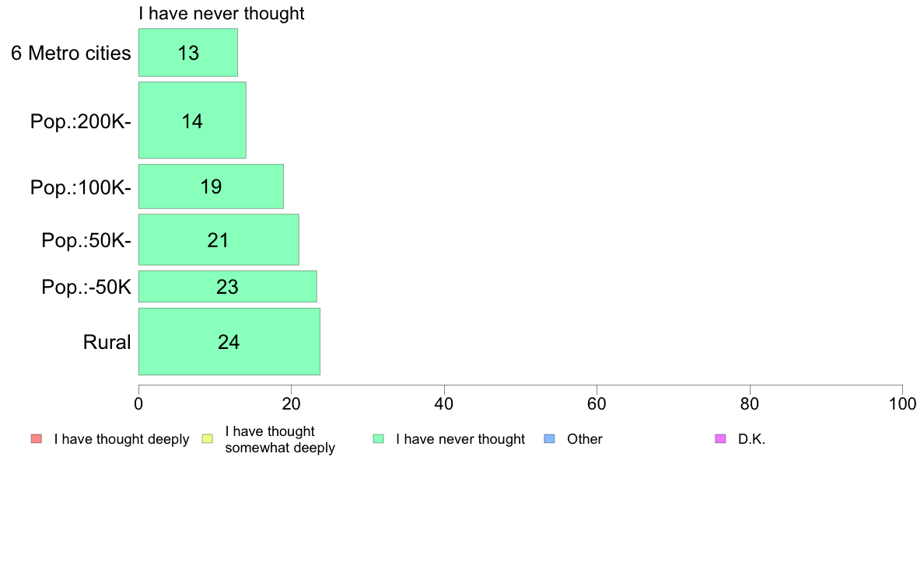Click the 'Rural' axis label
The height and width of the screenshot is (572, 924).
click(x=107, y=342)
